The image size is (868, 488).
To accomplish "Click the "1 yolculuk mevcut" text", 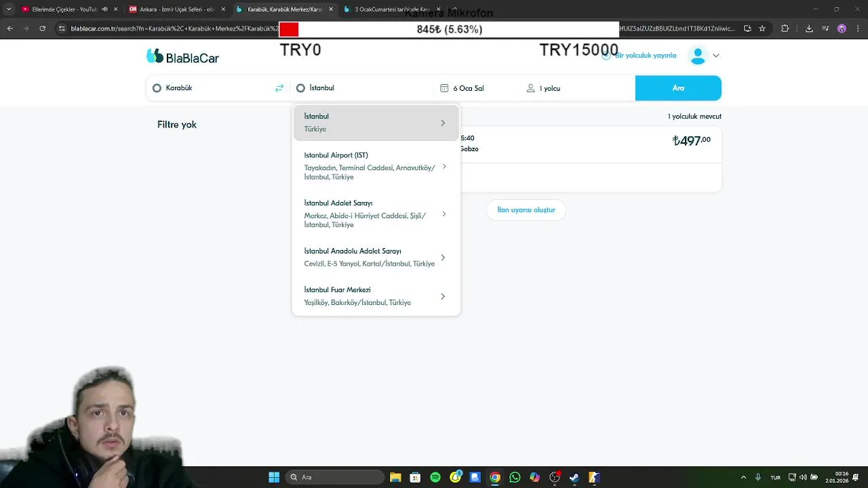I will click(694, 117).
